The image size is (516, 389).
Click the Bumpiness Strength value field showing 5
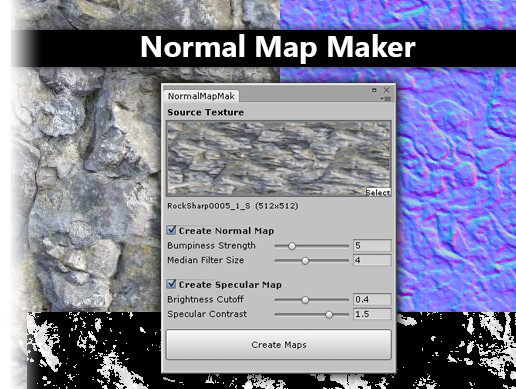372,246
